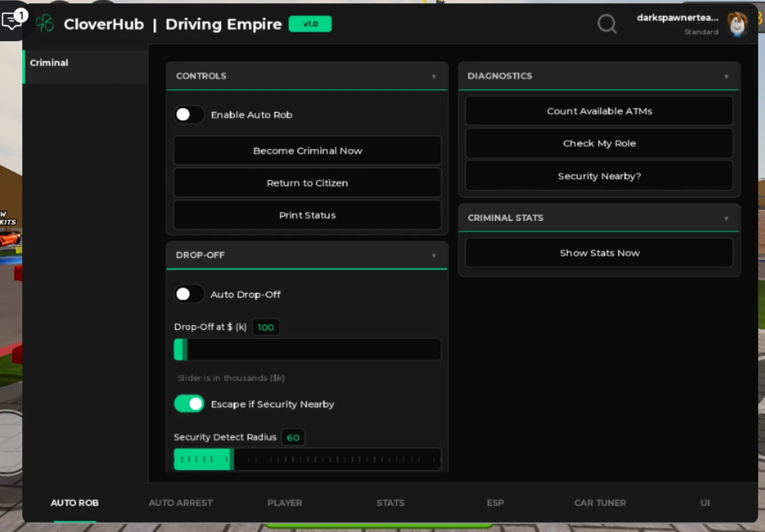The height and width of the screenshot is (532, 765).
Task: Click the Security Detect Radius slider
Action: (x=307, y=459)
